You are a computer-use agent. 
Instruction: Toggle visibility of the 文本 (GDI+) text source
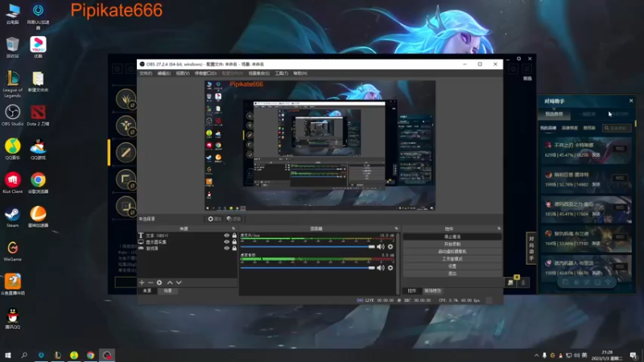pos(226,236)
